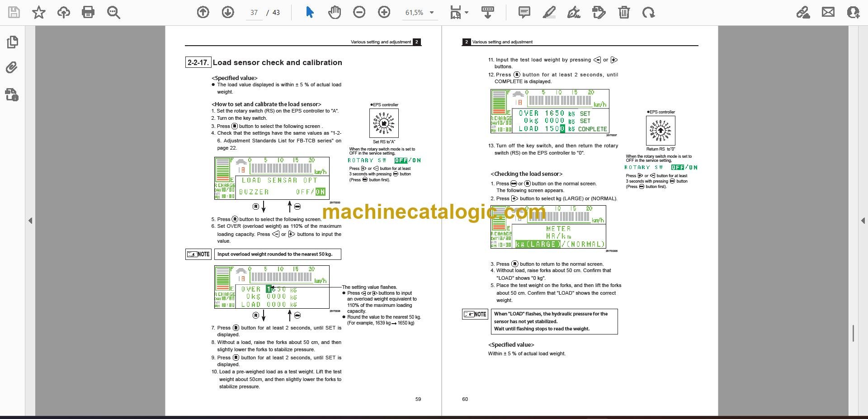
Task: Open the Find text search tool
Action: click(x=113, y=12)
